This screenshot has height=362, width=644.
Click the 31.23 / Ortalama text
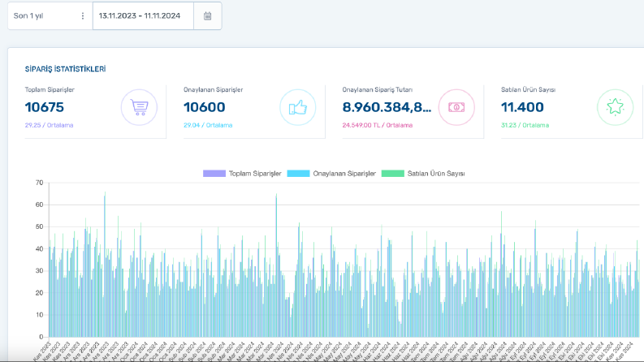(525, 125)
